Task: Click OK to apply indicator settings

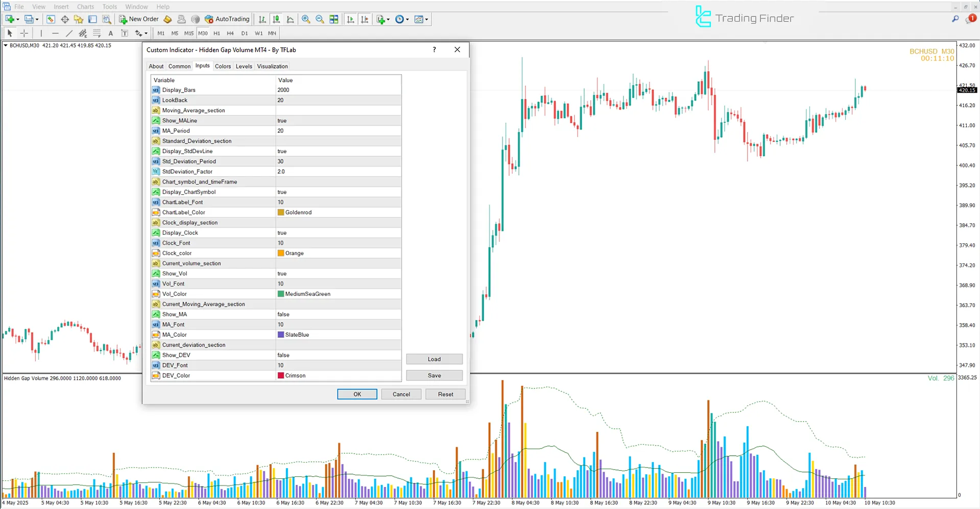Action: [356, 394]
